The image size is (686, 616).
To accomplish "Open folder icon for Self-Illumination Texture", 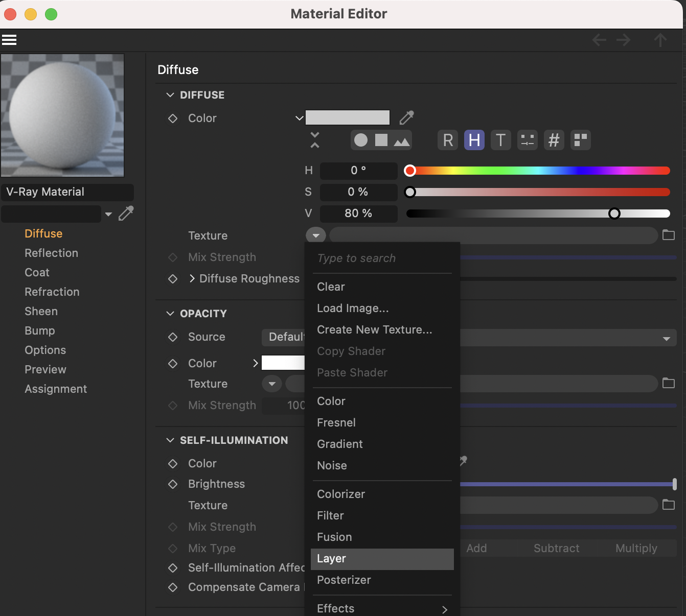I will coord(669,505).
